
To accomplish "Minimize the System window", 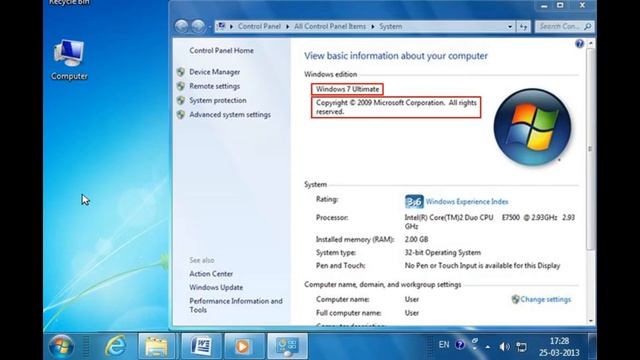I will (544, 6).
